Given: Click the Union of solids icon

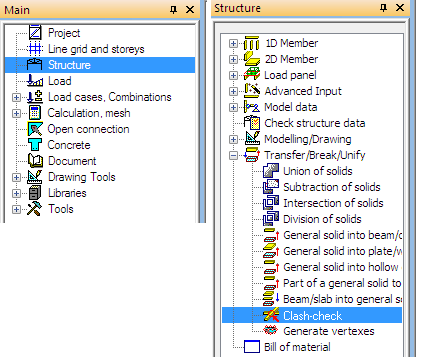Looking at the screenshot, I should point(271,171).
